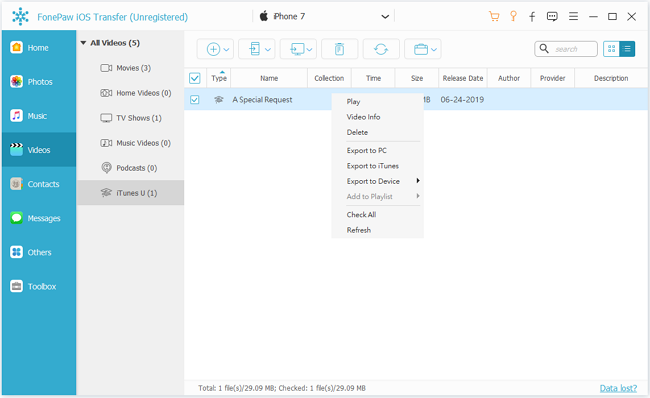The height and width of the screenshot is (398, 650).
Task: Select TV Shows (1) category
Action: tap(131, 118)
